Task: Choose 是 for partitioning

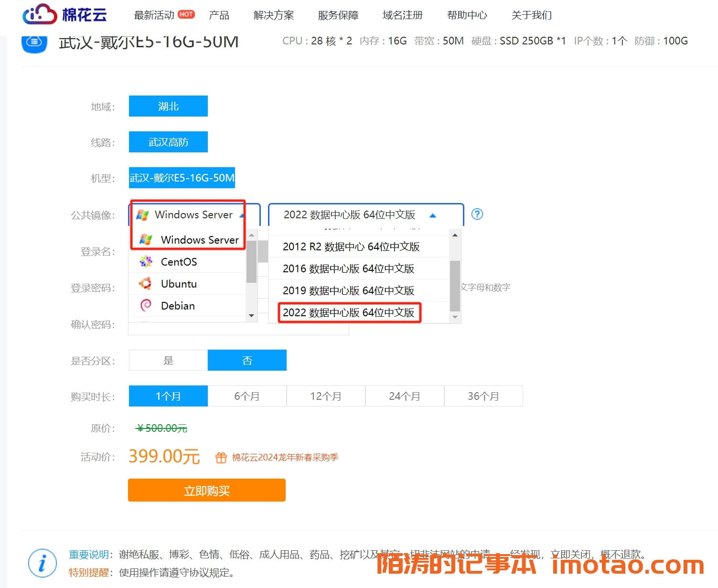Action: click(x=168, y=360)
